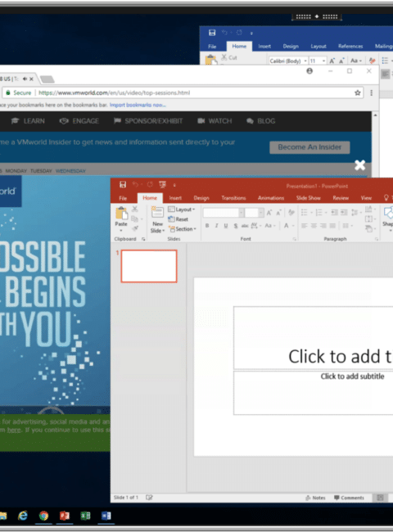393x532 pixels.
Task: Justify text in PowerPoint paragraph group
Action: (x=332, y=226)
